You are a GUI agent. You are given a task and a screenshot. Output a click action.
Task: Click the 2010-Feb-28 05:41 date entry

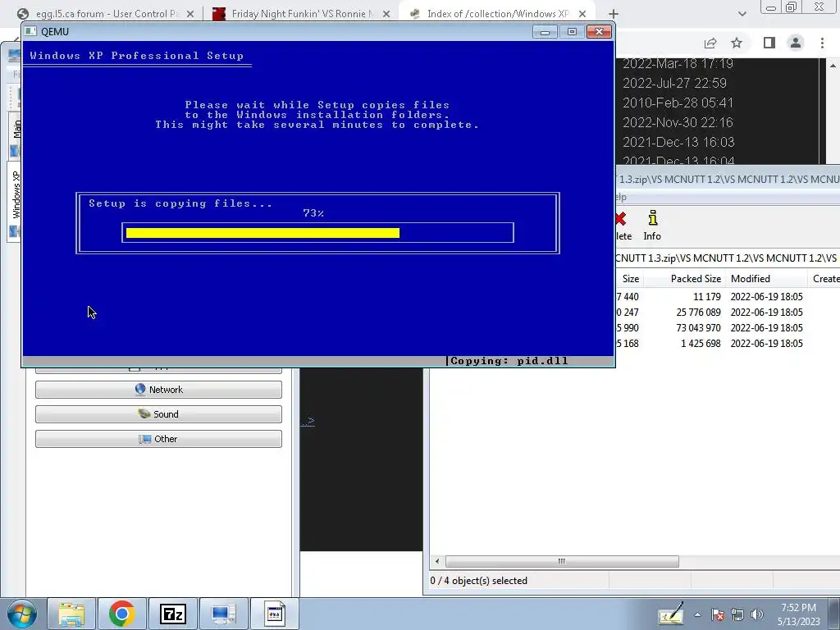[678, 103]
